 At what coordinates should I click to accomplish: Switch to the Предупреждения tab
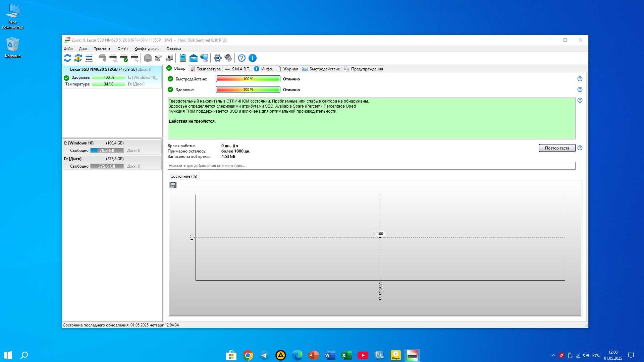[x=364, y=69]
